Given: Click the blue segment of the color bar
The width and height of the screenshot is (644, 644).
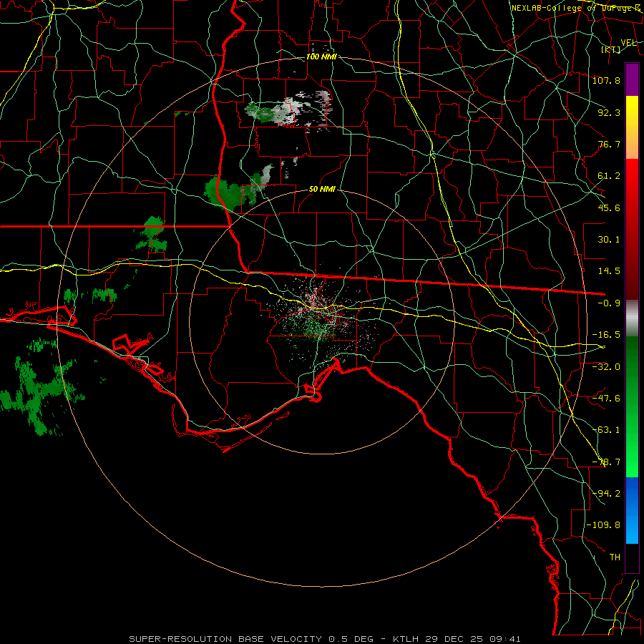Looking at the screenshot, I should (x=632, y=510).
